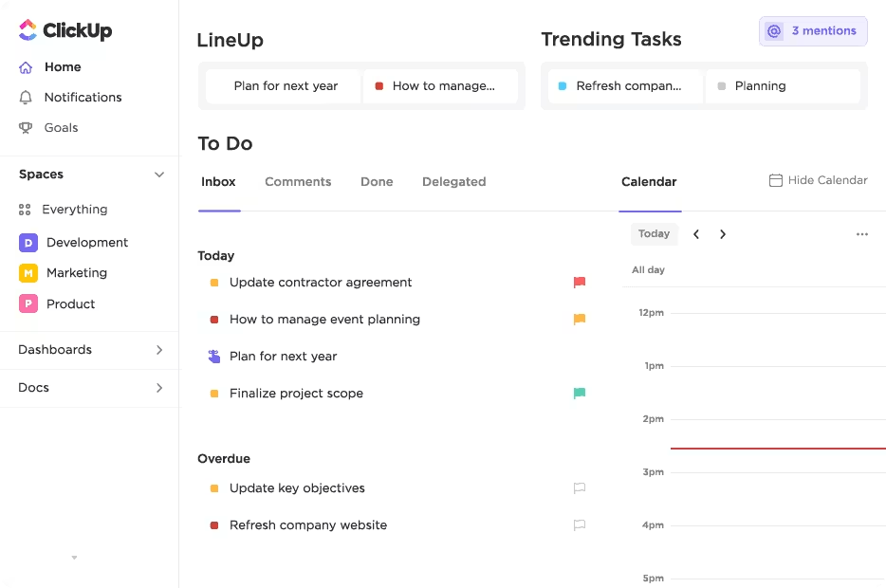Open calendar more options ellipsis
Image resolution: width=886 pixels, height=588 pixels.
(861, 234)
